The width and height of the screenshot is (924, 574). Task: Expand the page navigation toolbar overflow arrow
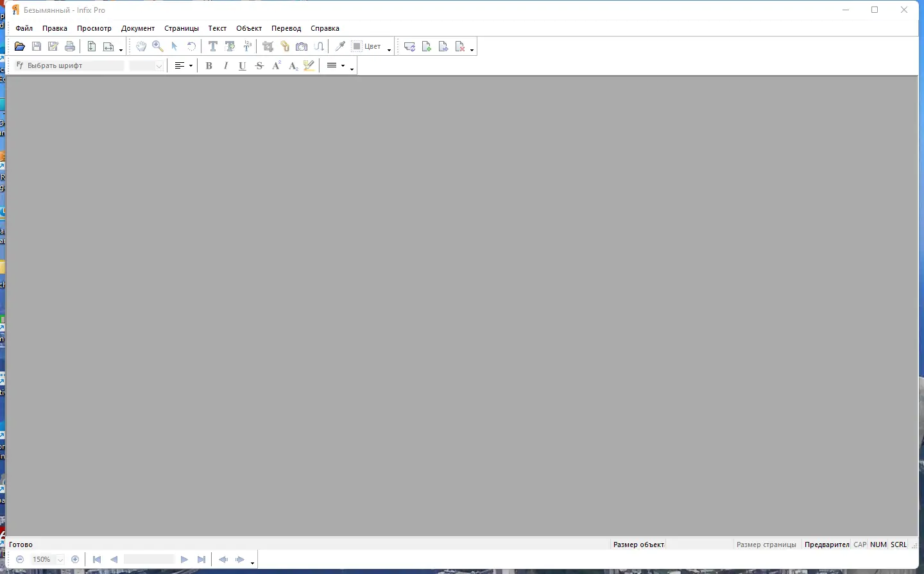[x=253, y=563]
